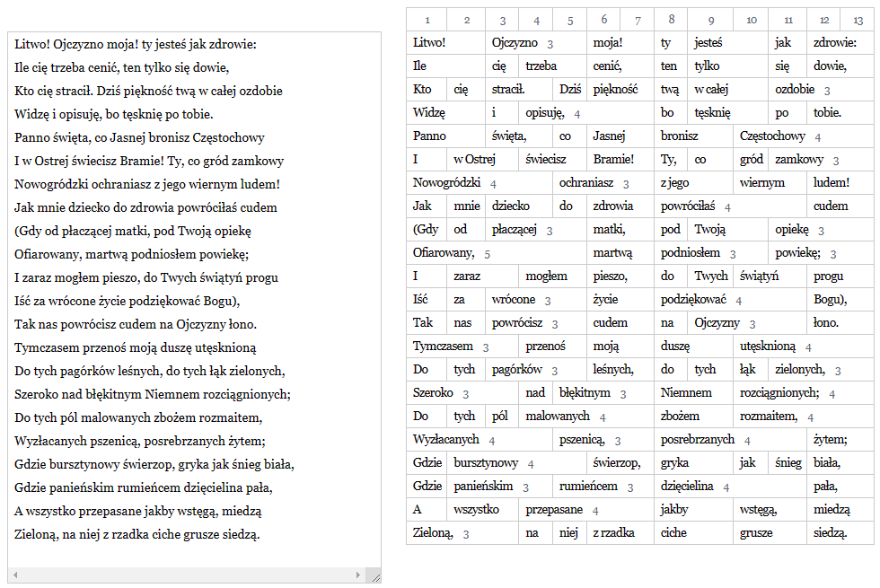Click the "Częstochowy" table cell
Viewport: 880px width, 588px height.
[804, 136]
